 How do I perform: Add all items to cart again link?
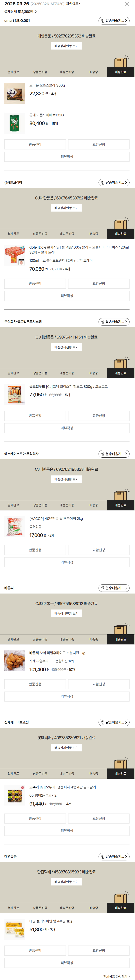tap(116, 977)
